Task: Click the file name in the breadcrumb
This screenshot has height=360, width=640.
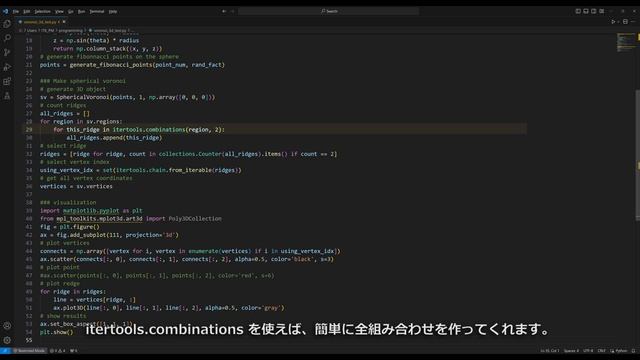Action: pos(110,31)
